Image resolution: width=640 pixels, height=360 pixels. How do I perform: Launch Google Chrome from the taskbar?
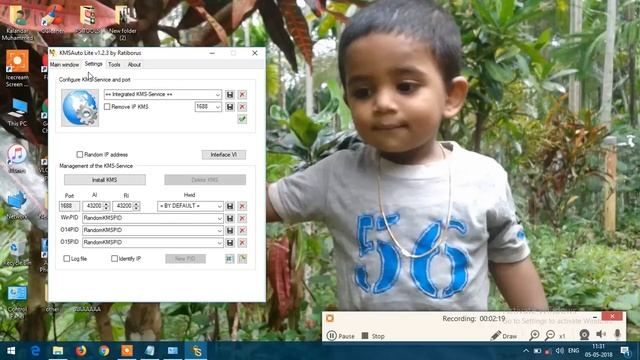[x=104, y=351]
